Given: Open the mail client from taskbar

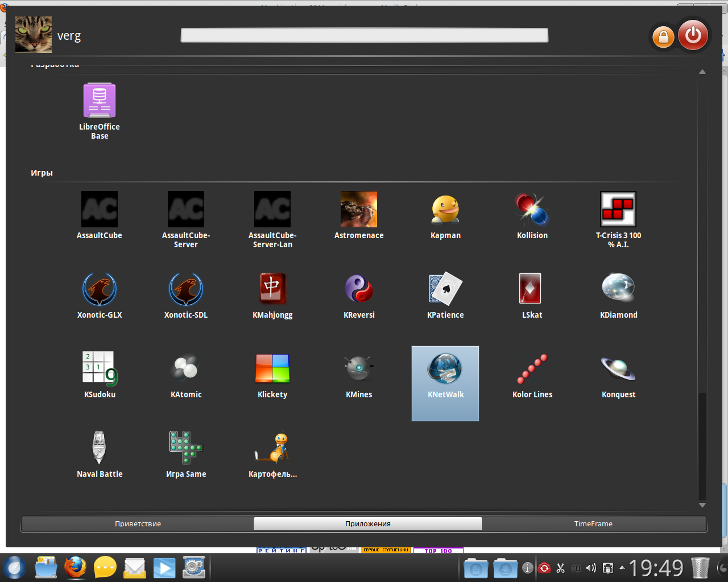Looking at the screenshot, I should click(x=135, y=567).
